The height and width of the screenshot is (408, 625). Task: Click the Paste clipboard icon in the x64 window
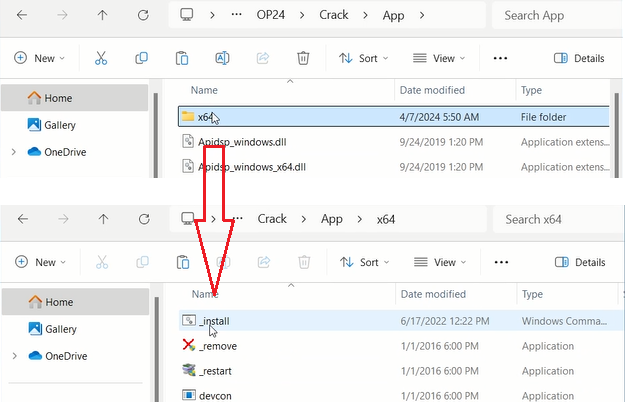(x=182, y=262)
